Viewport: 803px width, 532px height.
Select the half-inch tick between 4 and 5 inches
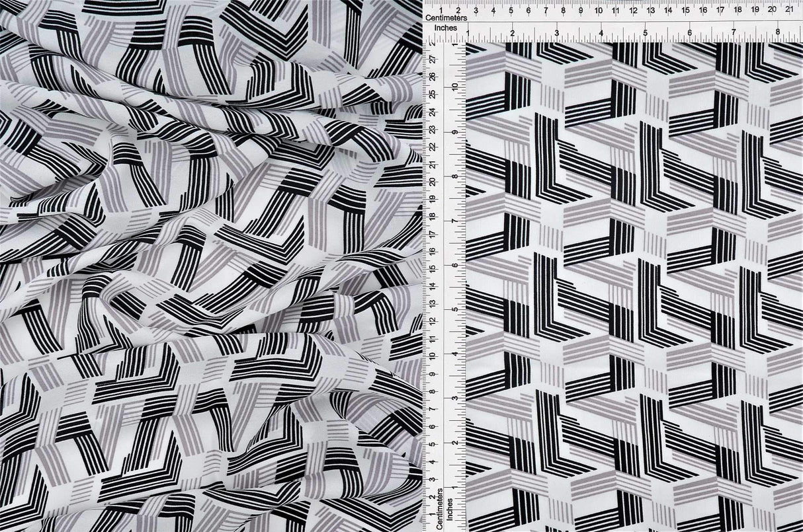(x=624, y=33)
